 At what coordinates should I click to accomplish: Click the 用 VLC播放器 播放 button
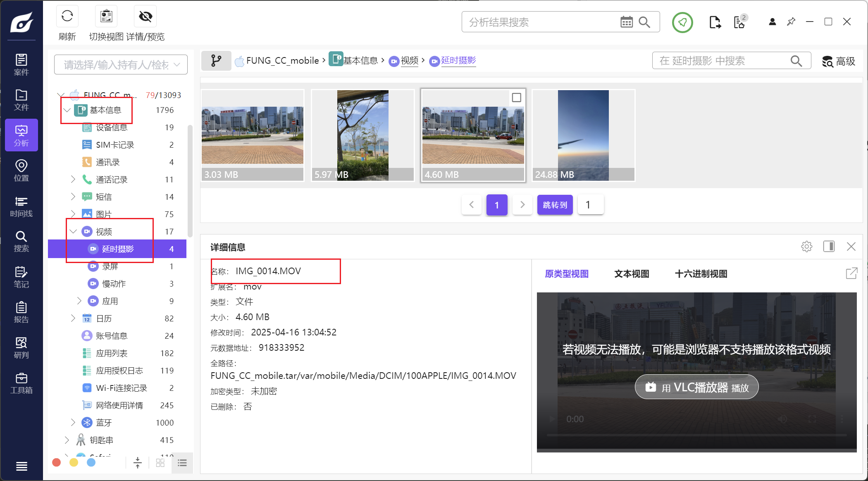[696, 387]
